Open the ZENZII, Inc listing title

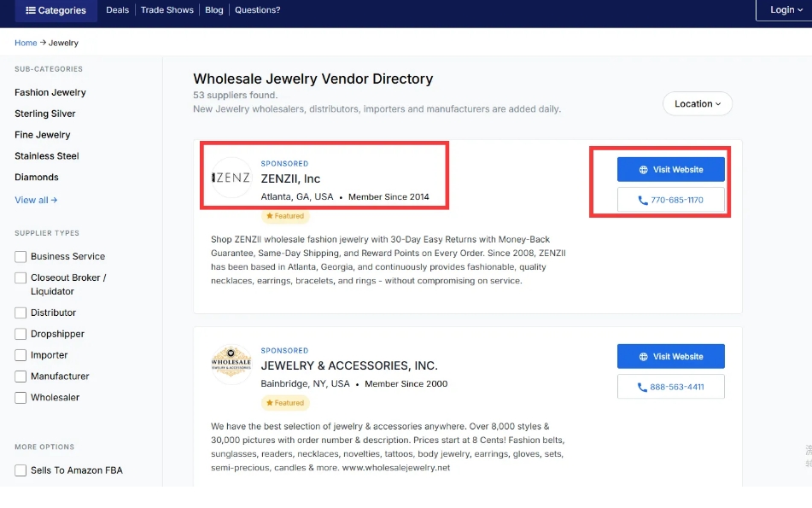(x=290, y=178)
